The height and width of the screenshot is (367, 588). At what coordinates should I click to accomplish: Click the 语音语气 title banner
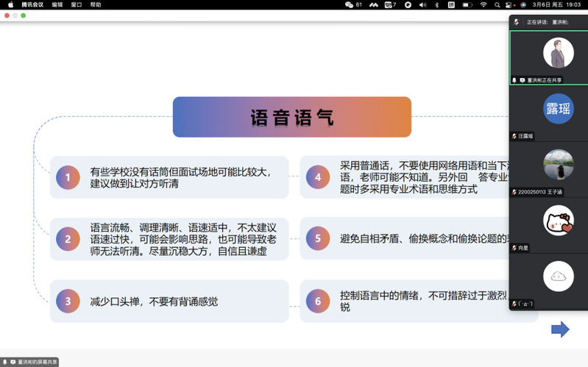point(291,117)
